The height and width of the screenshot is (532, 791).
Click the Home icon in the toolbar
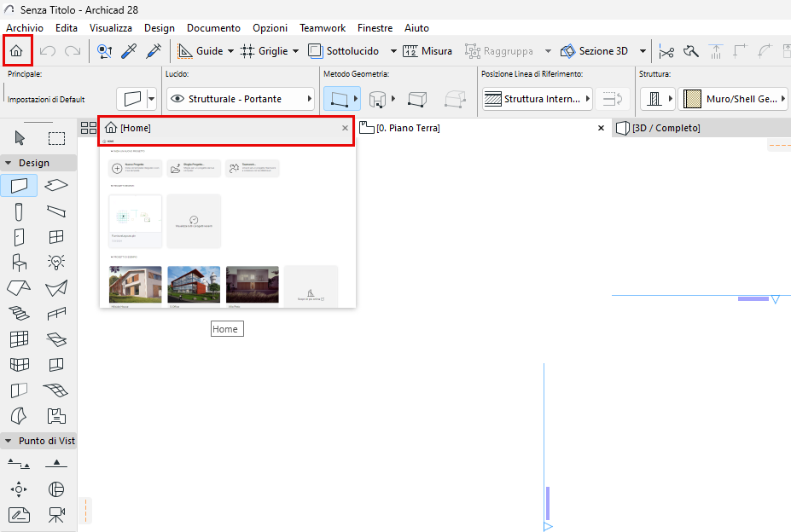[x=16, y=51]
